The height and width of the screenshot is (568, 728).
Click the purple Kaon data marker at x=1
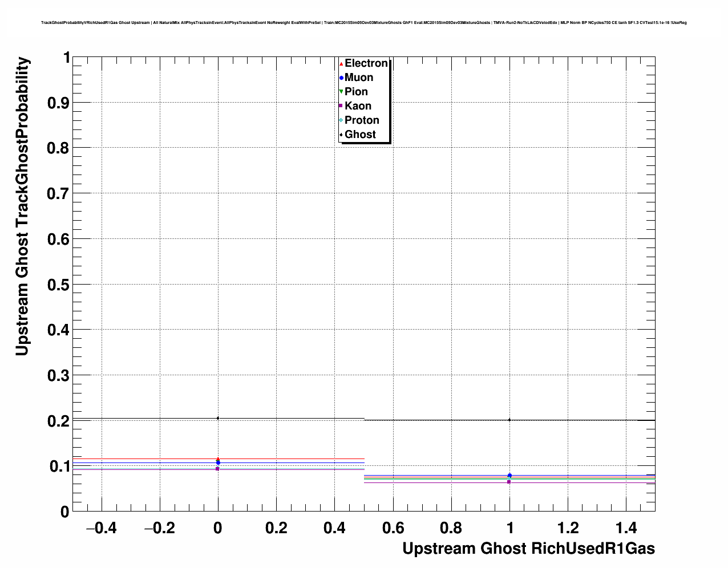[x=509, y=482]
